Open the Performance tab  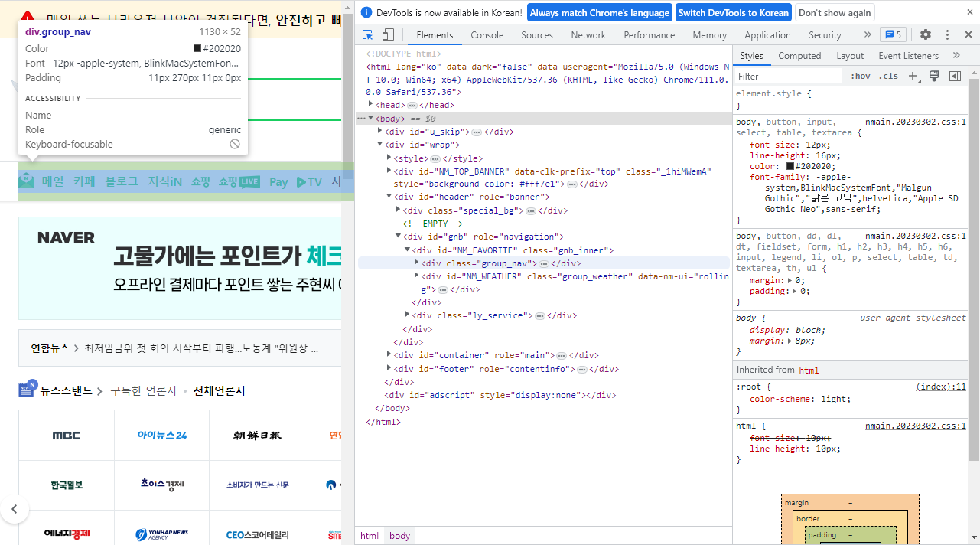(x=651, y=35)
